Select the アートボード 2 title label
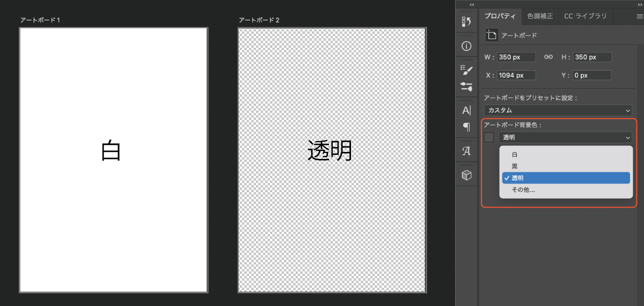 click(x=259, y=20)
